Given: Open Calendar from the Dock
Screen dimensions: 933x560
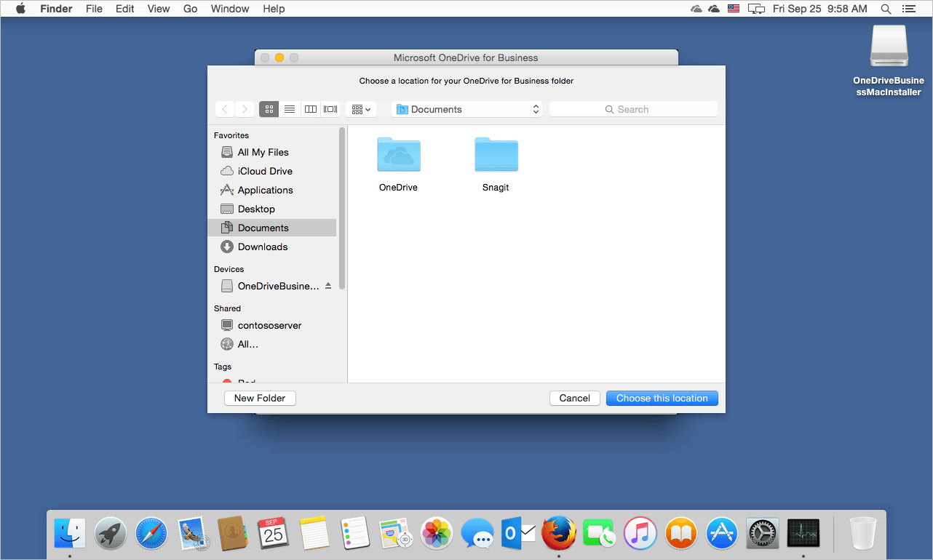Looking at the screenshot, I should tap(274, 534).
